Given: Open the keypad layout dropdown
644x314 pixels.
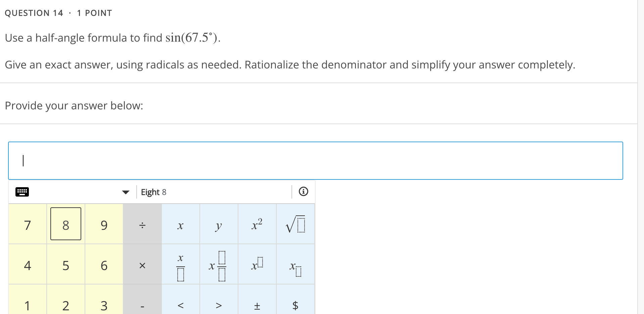Looking at the screenshot, I should (x=125, y=192).
